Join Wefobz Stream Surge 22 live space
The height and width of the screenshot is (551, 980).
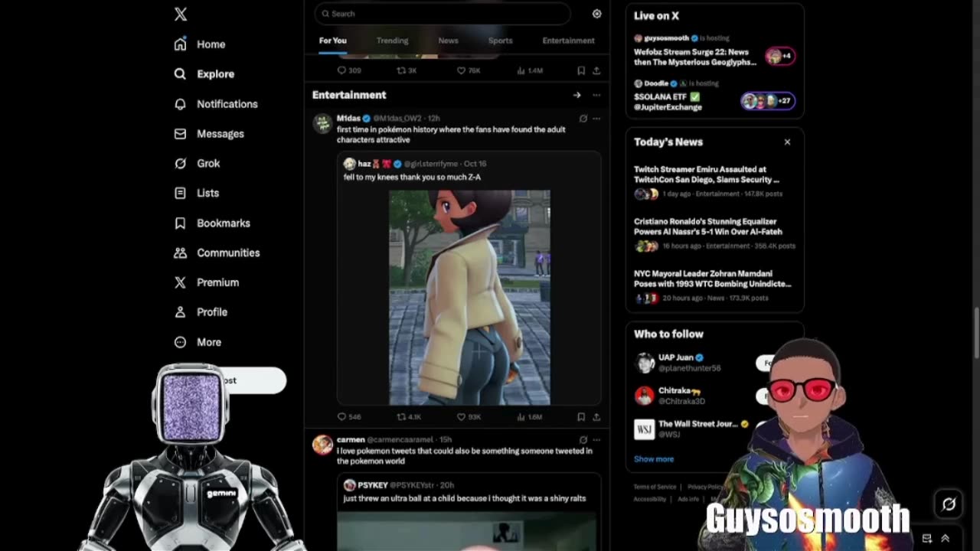[714, 52]
